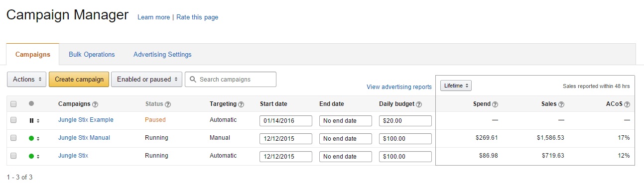The width and height of the screenshot is (644, 184).
Task: Click the $719.63 sales value
Action: tap(553, 156)
